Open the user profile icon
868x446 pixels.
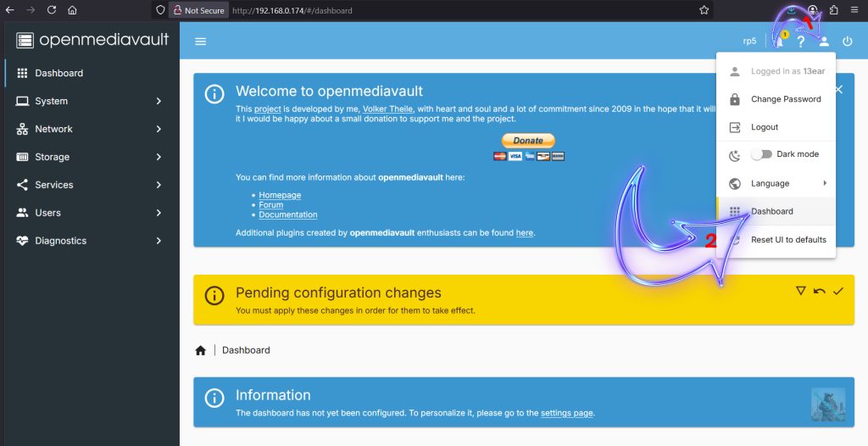click(x=823, y=42)
